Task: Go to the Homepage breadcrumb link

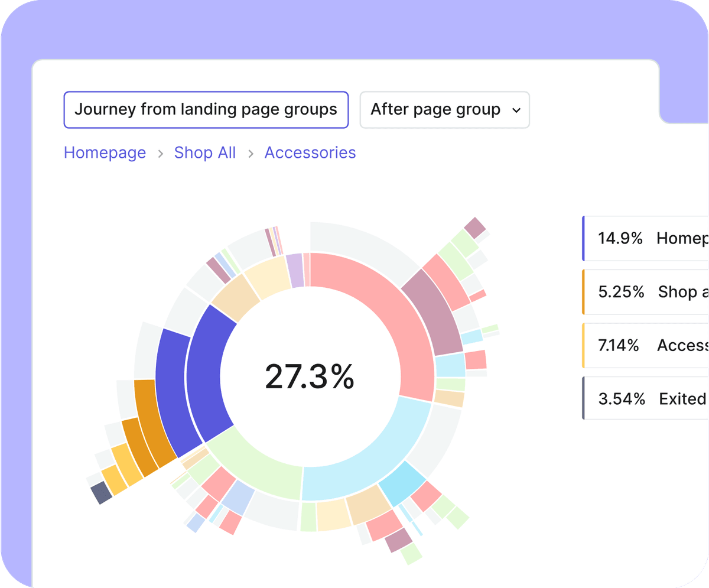Action: point(105,152)
